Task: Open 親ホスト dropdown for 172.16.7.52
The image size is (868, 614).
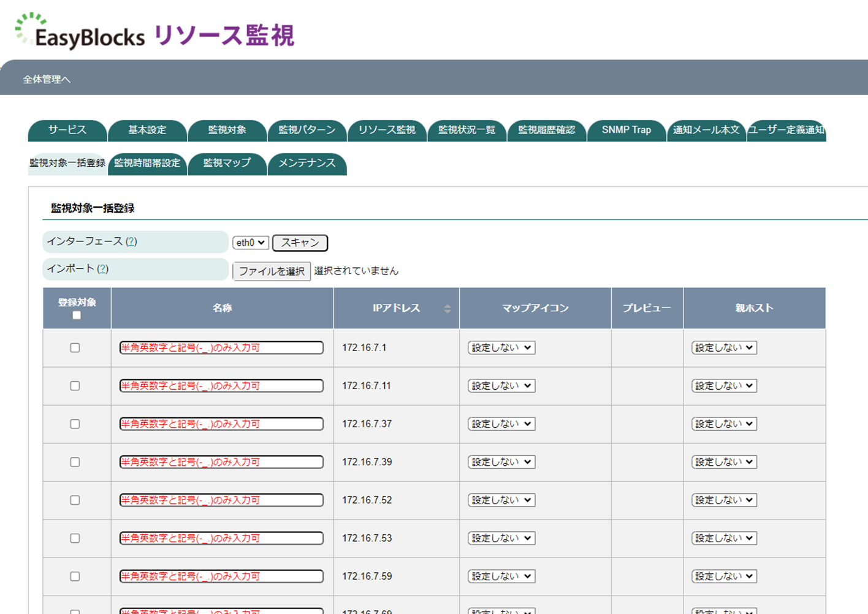Action: point(724,500)
